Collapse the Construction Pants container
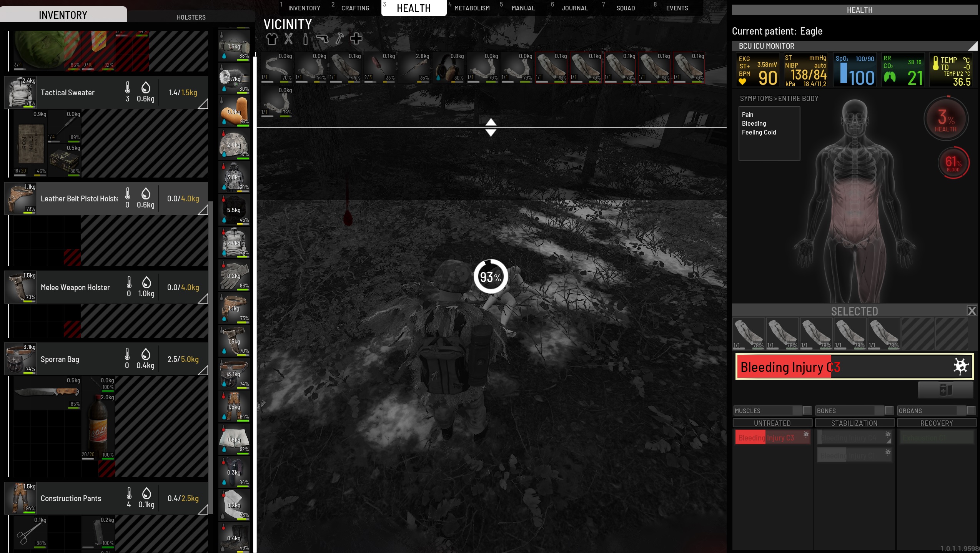Image resolution: width=980 pixels, height=553 pixels. [x=203, y=509]
